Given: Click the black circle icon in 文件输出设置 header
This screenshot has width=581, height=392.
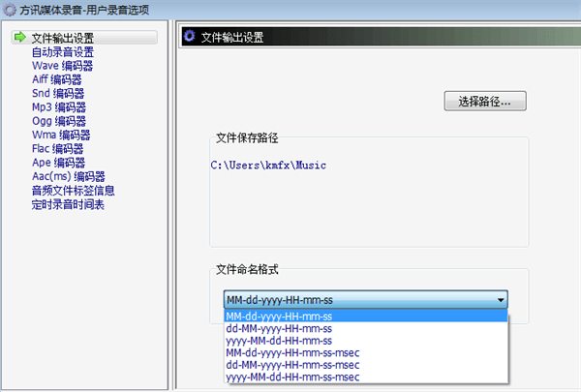Looking at the screenshot, I should pyautogui.click(x=191, y=38).
